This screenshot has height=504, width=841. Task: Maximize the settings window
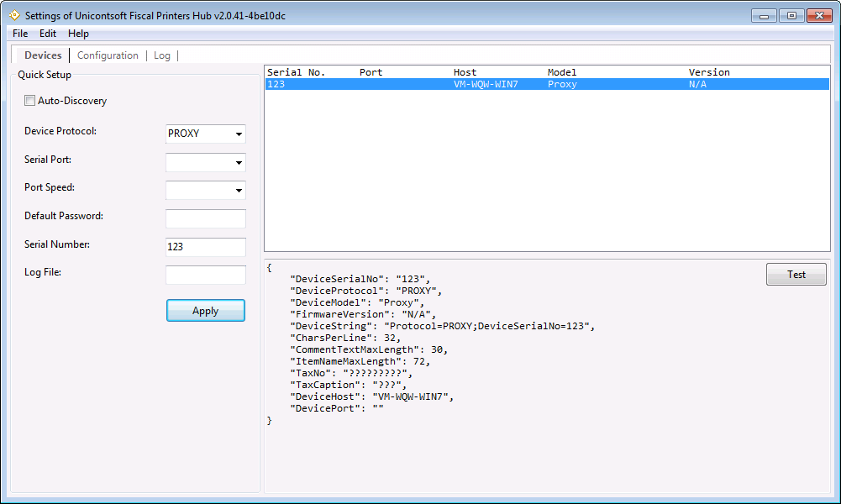pyautogui.click(x=791, y=16)
